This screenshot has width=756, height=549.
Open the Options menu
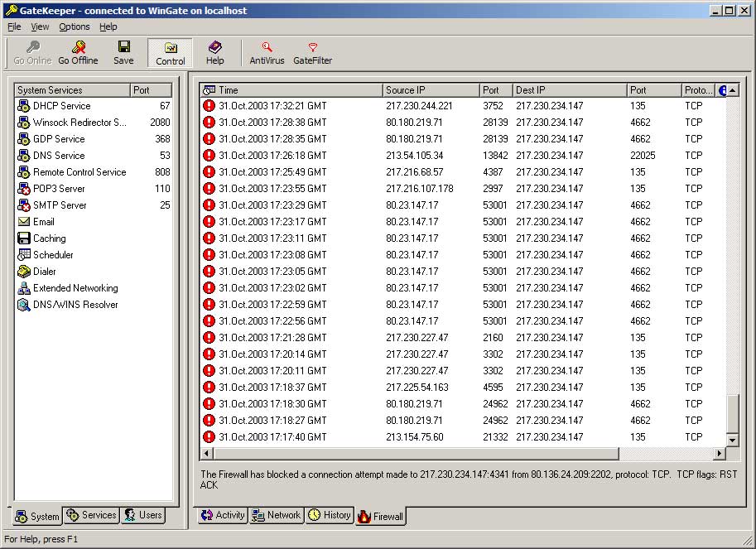(x=75, y=26)
